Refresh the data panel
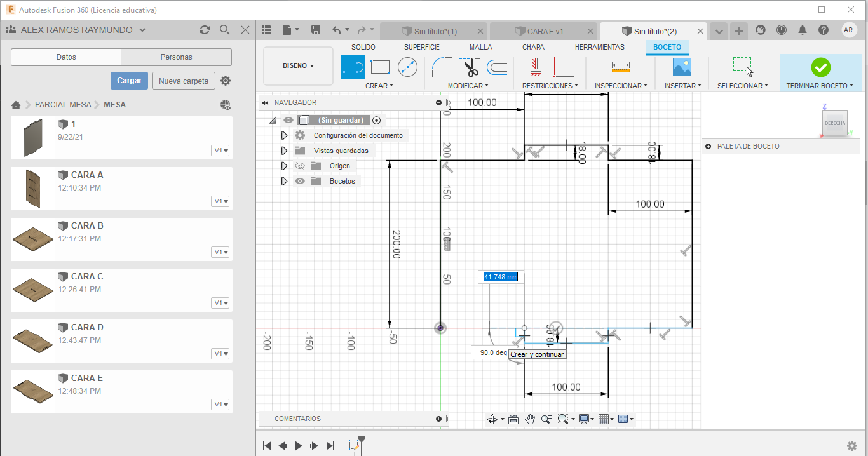 tap(204, 30)
